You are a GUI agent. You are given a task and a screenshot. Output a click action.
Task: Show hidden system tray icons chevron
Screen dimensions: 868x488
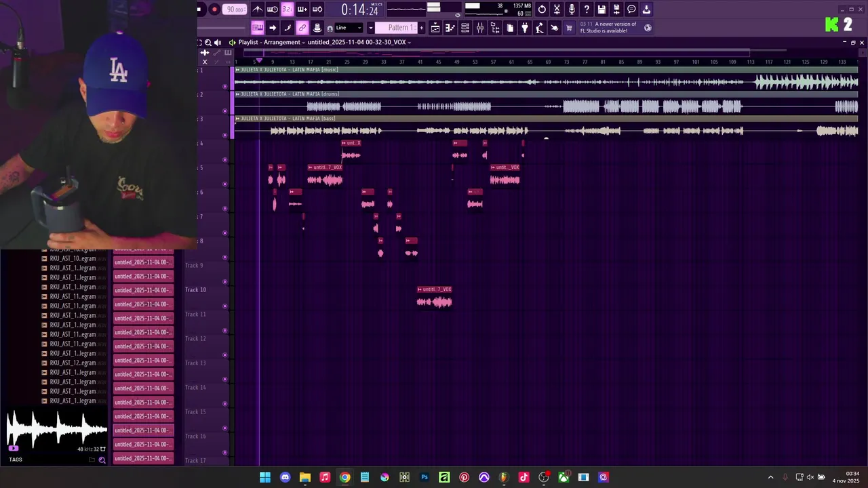(770, 477)
